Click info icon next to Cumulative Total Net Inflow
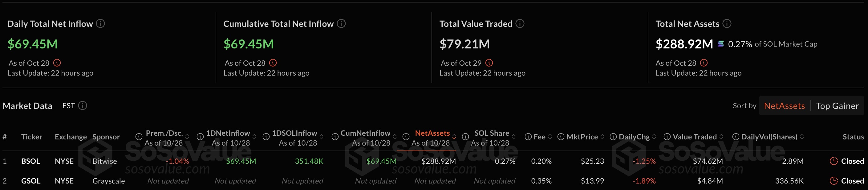This screenshot has height=190, width=868. click(341, 24)
